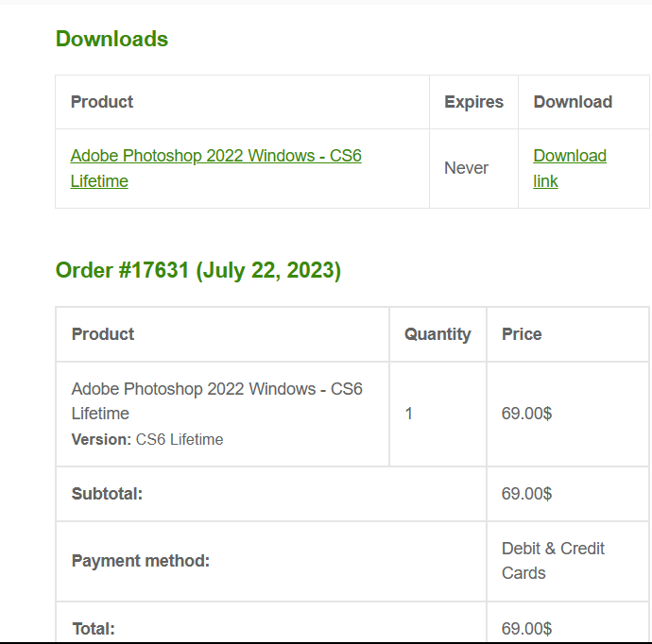Image resolution: width=652 pixels, height=644 pixels.
Task: Click the Total label
Action: (x=93, y=629)
